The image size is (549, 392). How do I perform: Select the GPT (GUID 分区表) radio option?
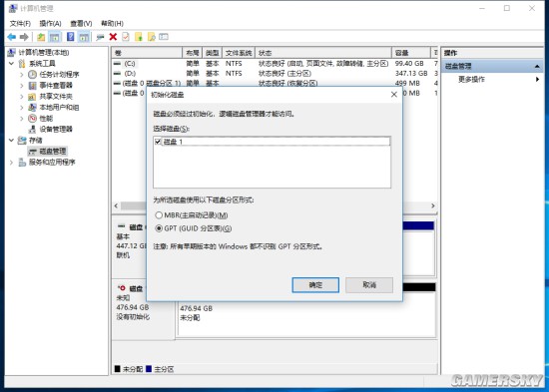pos(159,228)
